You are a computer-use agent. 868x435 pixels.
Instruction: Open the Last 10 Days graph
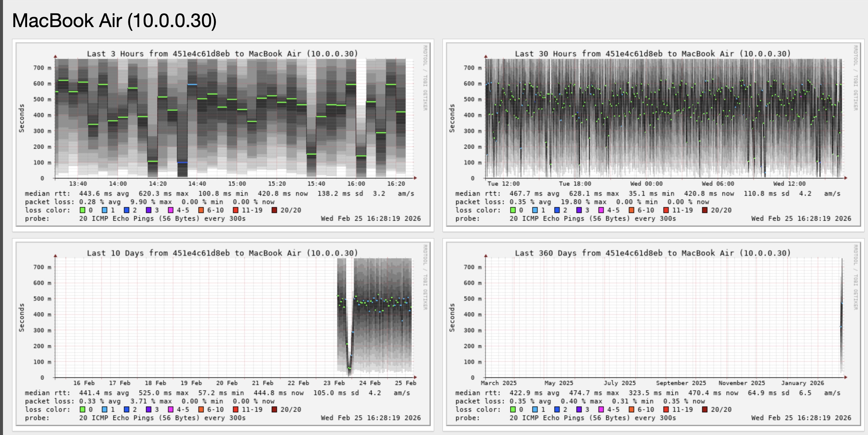tap(223, 317)
